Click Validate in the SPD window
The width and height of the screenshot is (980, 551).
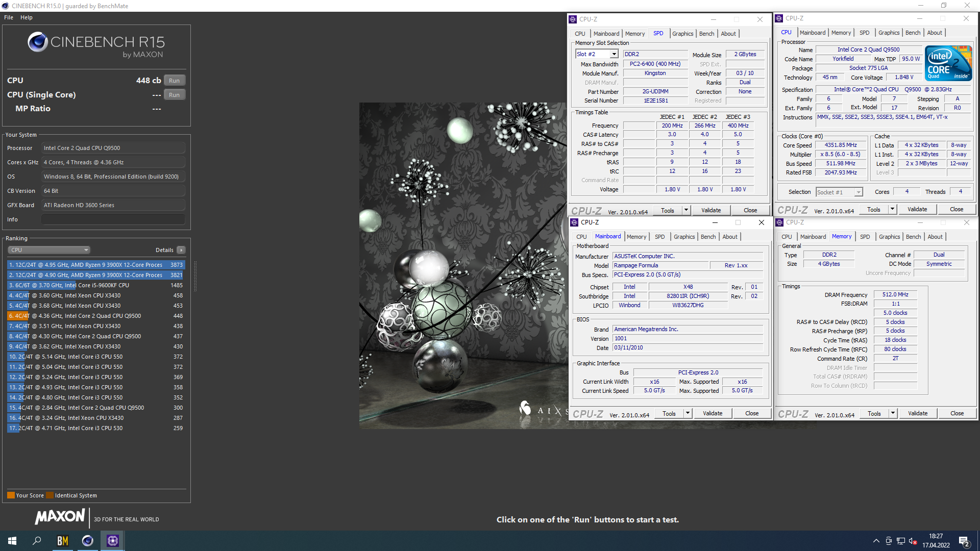click(x=711, y=210)
